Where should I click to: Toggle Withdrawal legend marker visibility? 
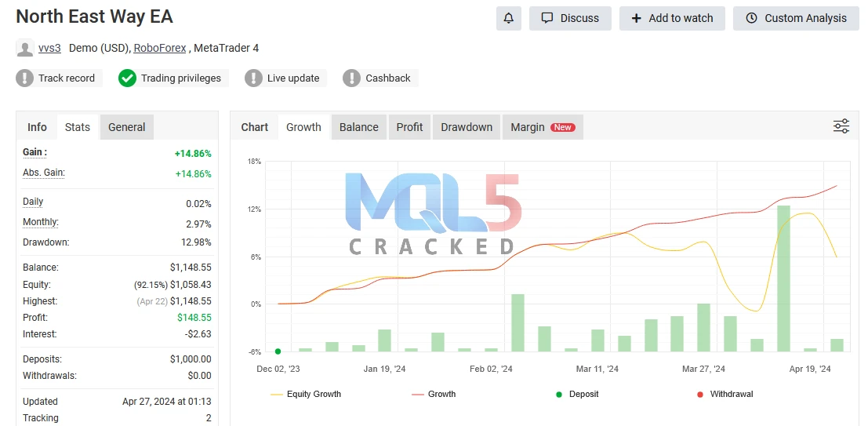[x=724, y=394]
